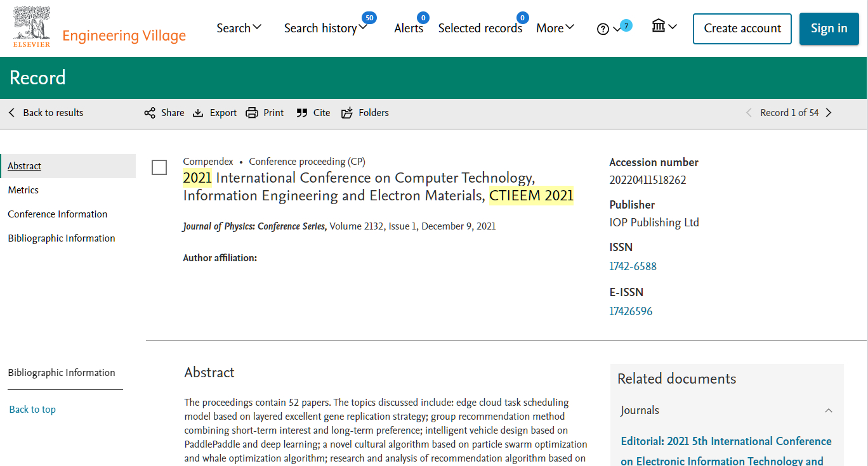Expand the More menu
Image resolution: width=868 pixels, height=466 pixels.
[x=555, y=28]
